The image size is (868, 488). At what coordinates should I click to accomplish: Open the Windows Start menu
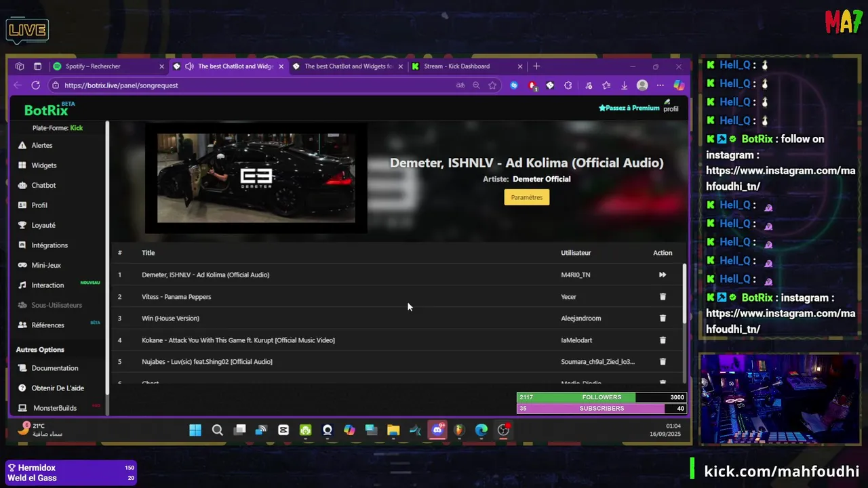(195, 430)
